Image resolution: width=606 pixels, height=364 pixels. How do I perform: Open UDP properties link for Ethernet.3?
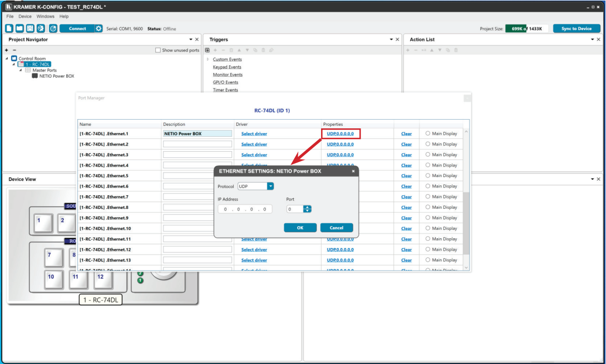[x=340, y=155]
